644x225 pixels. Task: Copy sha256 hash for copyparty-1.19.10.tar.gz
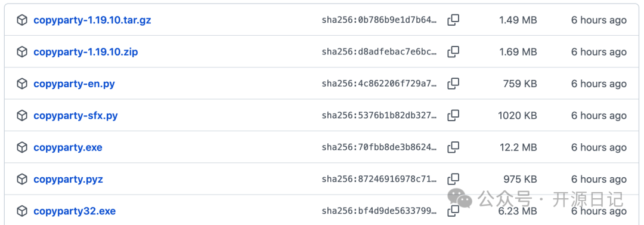coord(453,20)
